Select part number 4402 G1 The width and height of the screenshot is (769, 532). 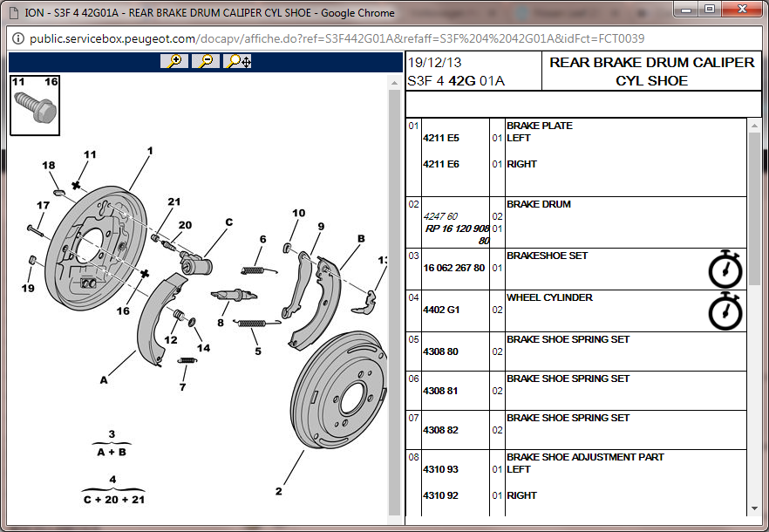click(x=441, y=310)
